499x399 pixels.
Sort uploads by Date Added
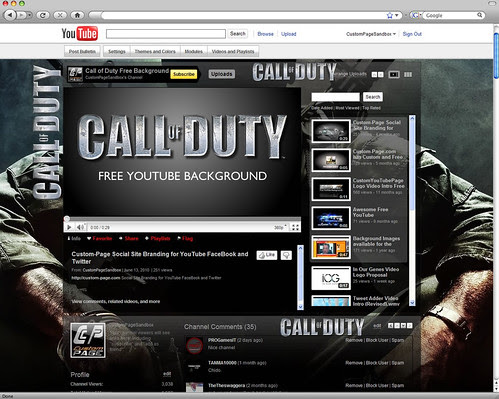tap(322, 108)
